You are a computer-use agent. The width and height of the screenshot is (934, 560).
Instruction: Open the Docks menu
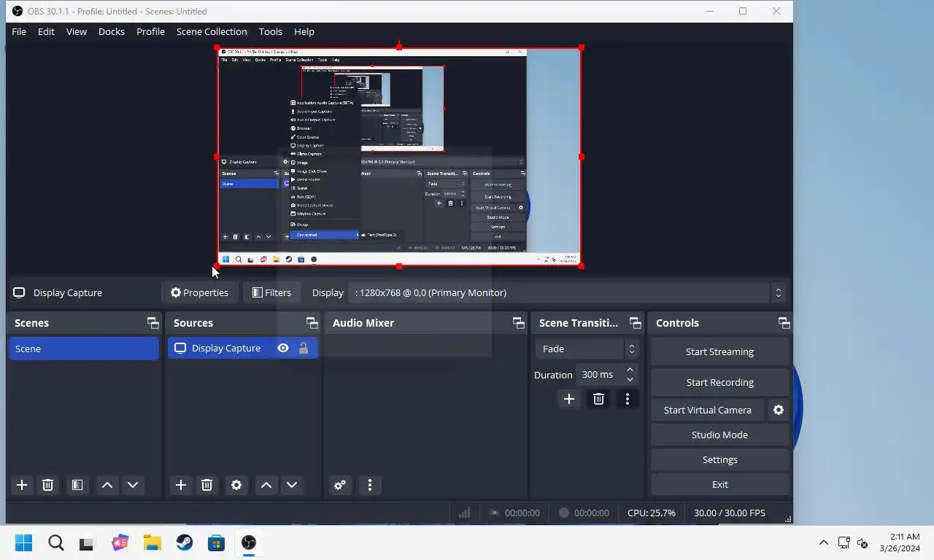112,31
